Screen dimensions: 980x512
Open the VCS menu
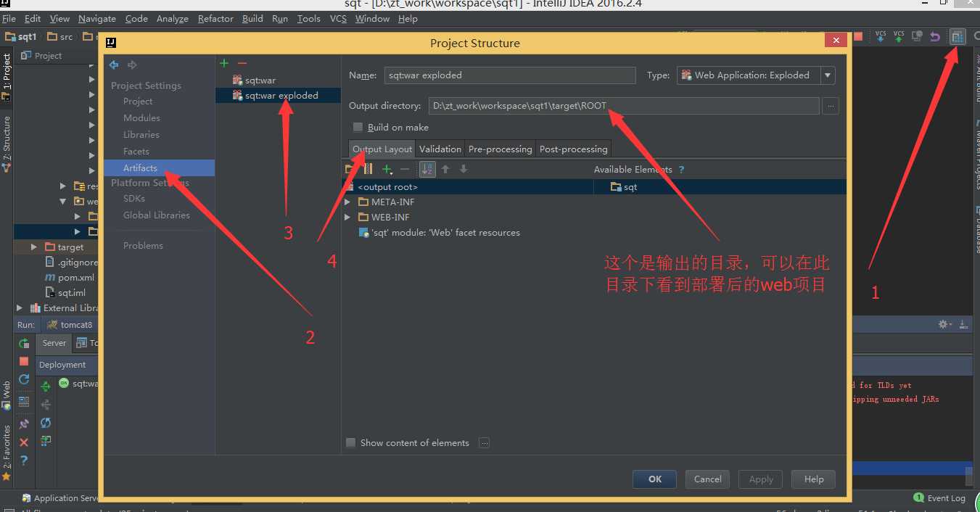click(x=338, y=19)
